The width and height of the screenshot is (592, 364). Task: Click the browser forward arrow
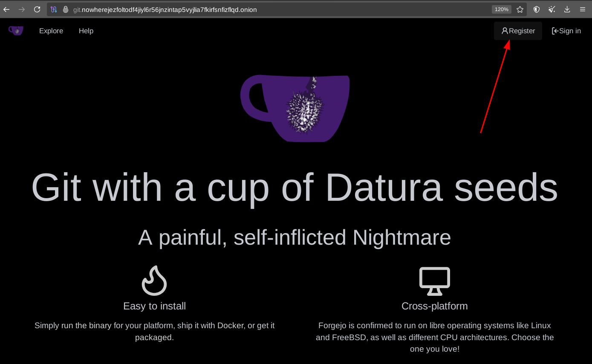[22, 9]
